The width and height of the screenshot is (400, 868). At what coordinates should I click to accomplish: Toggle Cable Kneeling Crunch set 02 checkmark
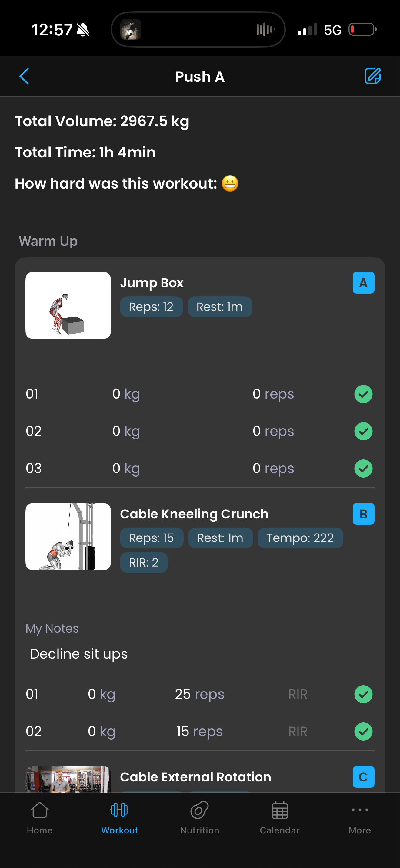point(363,732)
